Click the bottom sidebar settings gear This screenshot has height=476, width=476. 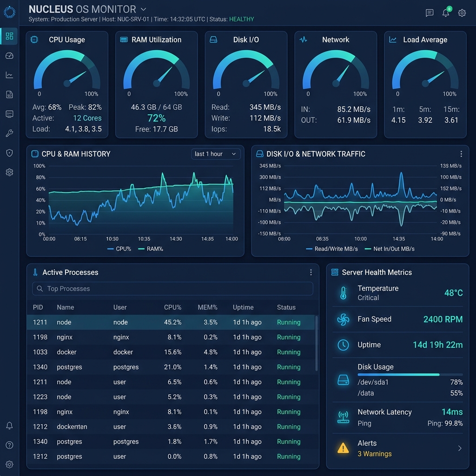9,464
